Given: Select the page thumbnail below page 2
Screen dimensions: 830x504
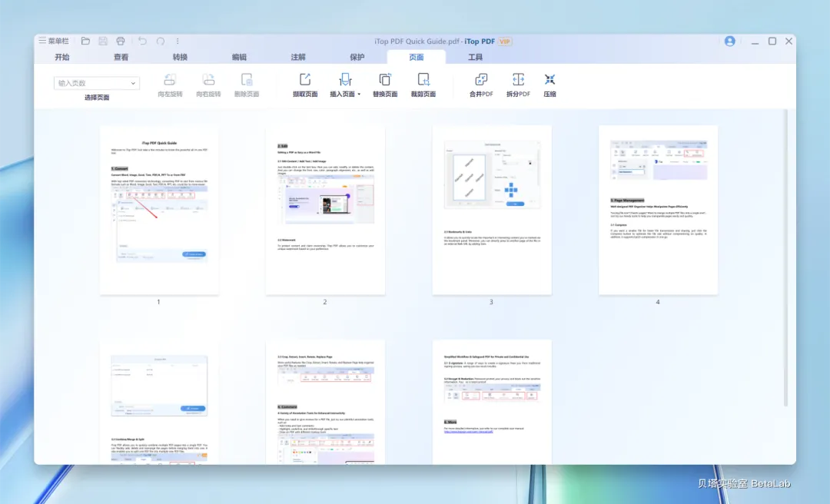Looking at the screenshot, I should 325,403.
